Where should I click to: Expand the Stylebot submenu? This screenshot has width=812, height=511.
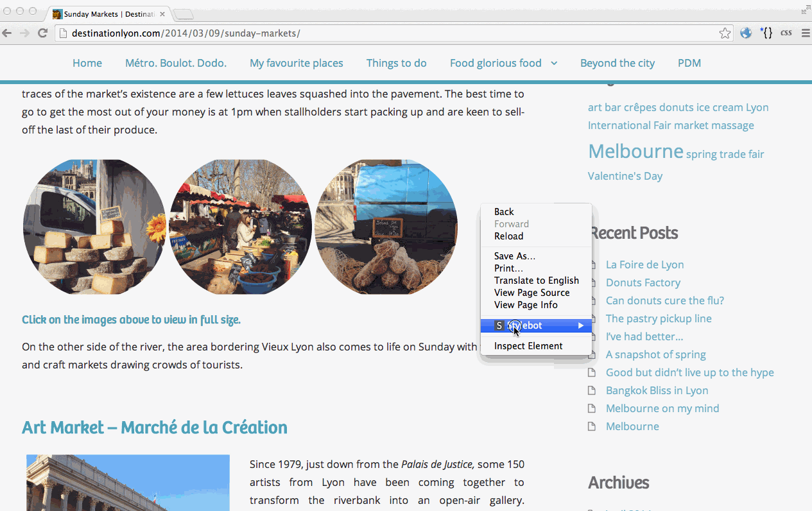(x=536, y=325)
